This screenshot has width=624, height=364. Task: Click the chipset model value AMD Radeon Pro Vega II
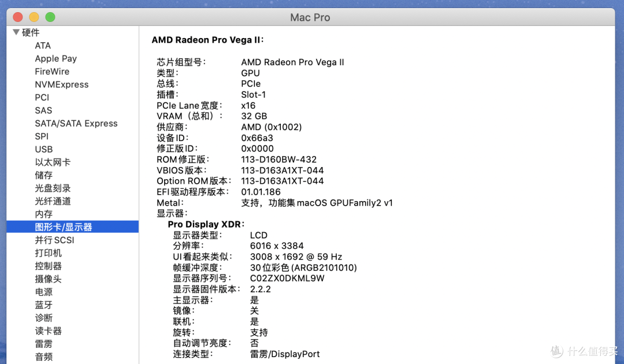[292, 62]
